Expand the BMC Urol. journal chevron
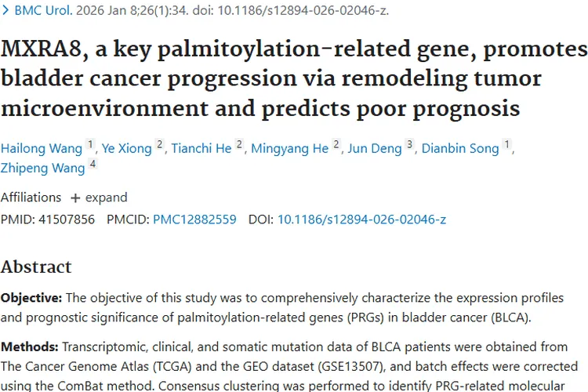 click(5, 11)
